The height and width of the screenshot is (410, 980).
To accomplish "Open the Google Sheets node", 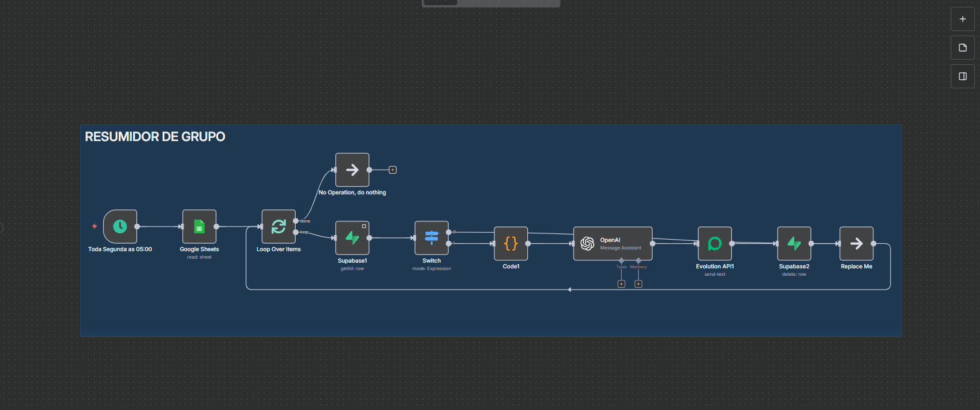I will (199, 227).
